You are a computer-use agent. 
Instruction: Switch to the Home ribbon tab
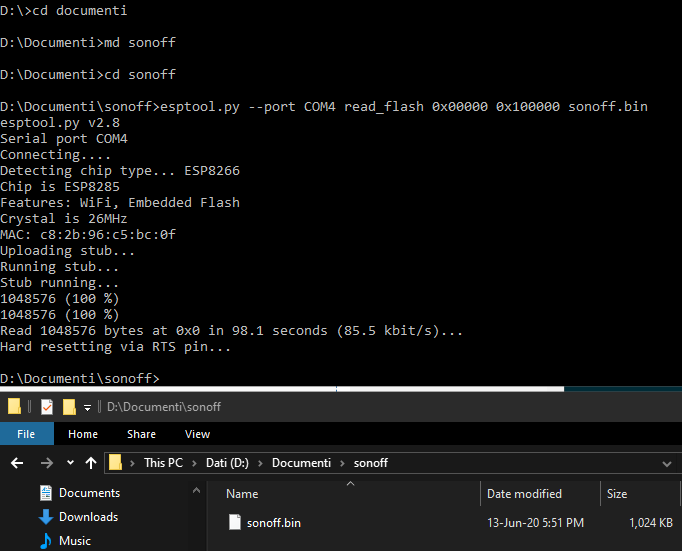[x=83, y=434]
